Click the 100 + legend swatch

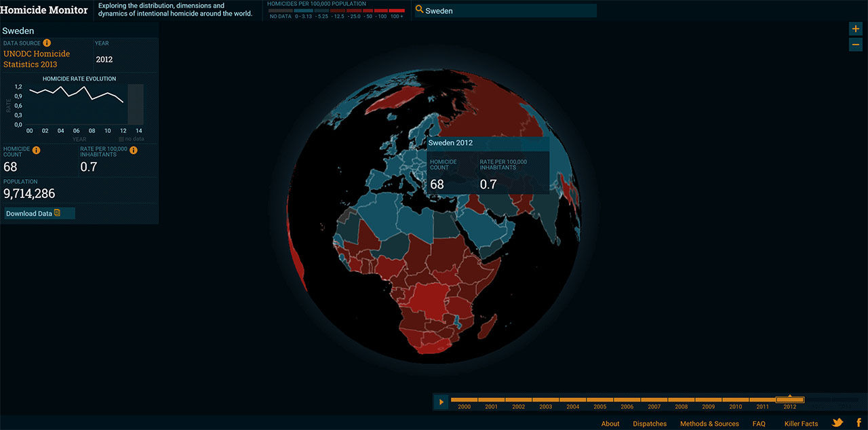click(x=397, y=11)
